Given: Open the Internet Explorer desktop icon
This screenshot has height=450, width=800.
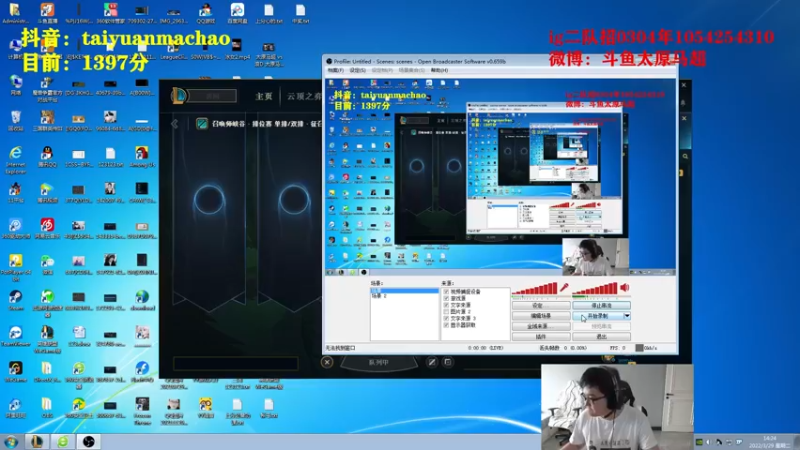Looking at the screenshot, I should click(15, 160).
